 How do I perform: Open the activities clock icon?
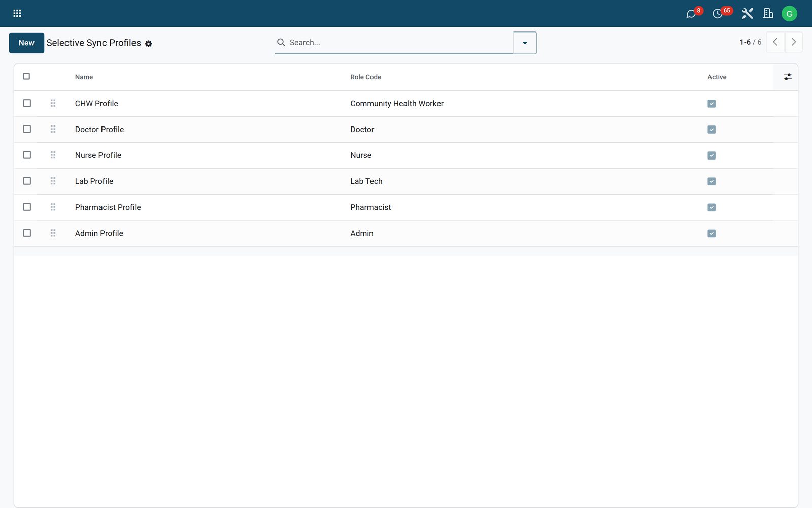718,14
